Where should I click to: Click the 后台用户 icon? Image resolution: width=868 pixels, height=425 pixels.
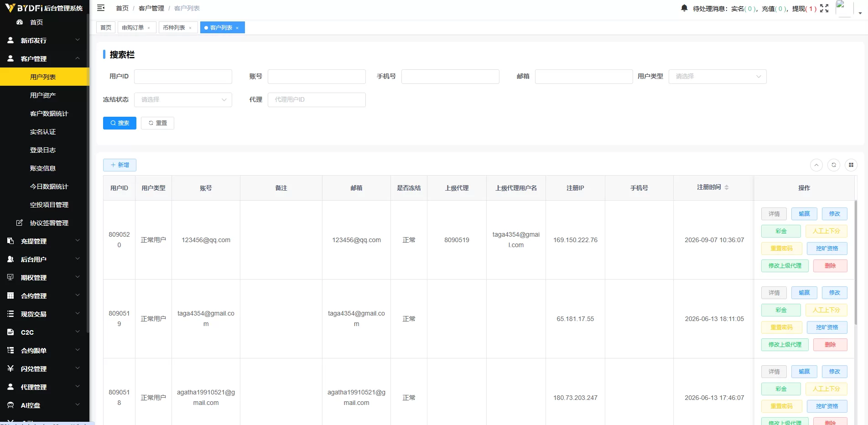click(10, 259)
